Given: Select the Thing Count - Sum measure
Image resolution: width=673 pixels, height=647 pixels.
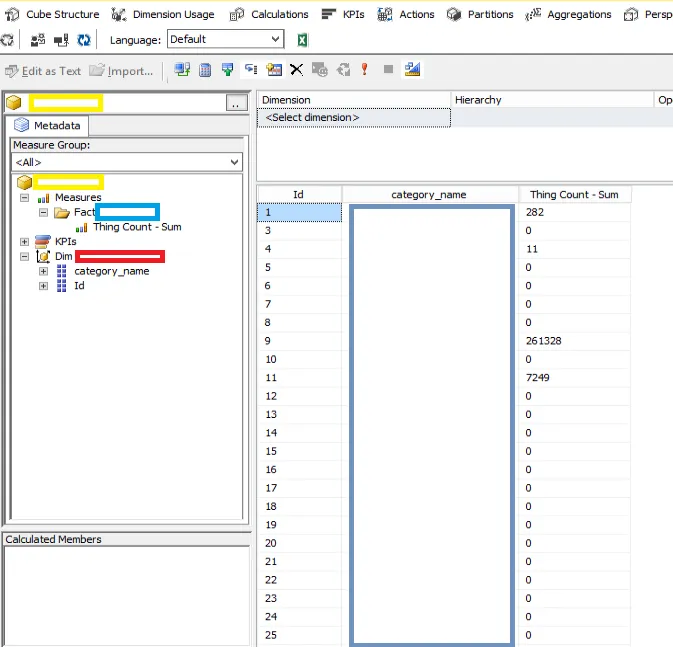Looking at the screenshot, I should (137, 227).
